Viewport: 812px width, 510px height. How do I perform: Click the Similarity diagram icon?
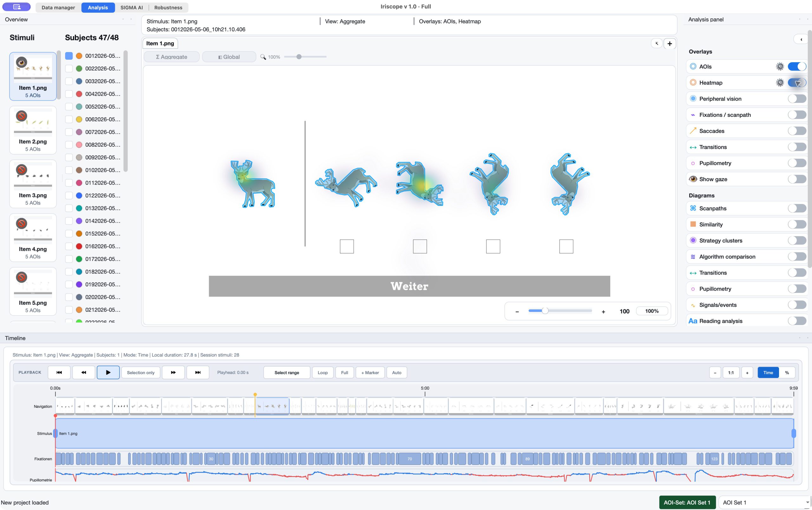[x=693, y=224]
